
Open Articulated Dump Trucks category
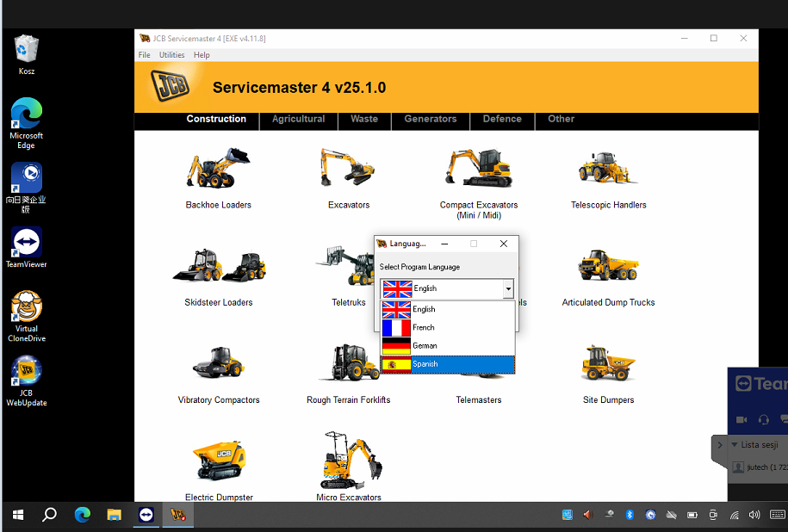pos(608,277)
